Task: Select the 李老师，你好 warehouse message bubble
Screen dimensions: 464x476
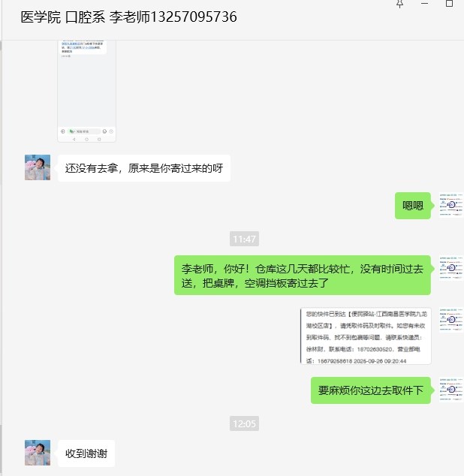Action: tap(302, 276)
